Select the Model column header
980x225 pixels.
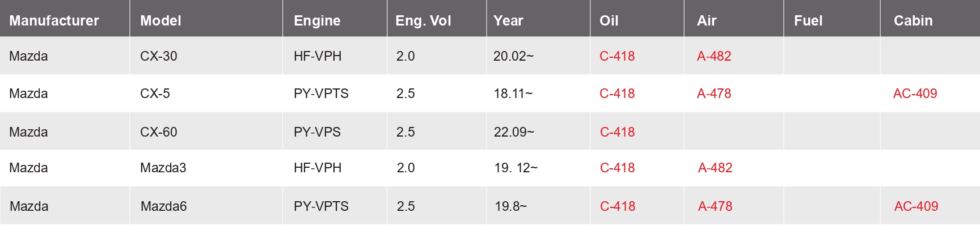[x=160, y=21]
